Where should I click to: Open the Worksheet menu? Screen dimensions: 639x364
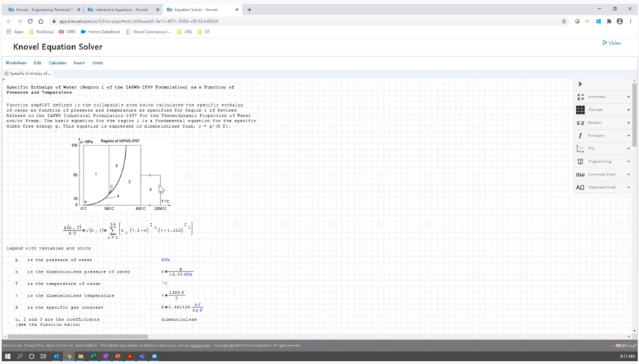[x=16, y=62]
